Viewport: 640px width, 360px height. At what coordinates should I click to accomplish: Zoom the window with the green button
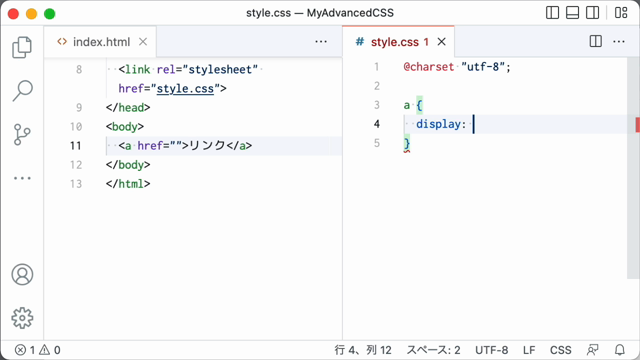pyautogui.click(x=49, y=13)
